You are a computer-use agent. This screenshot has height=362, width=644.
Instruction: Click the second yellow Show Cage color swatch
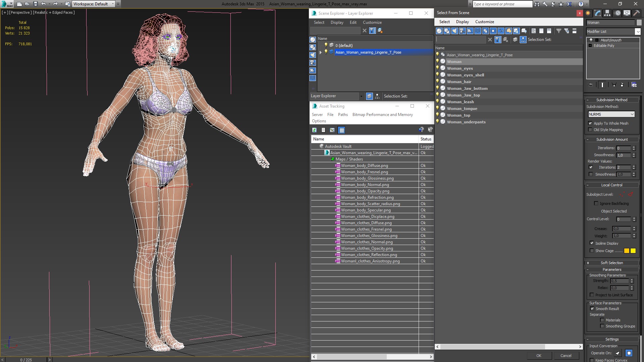[x=633, y=251]
